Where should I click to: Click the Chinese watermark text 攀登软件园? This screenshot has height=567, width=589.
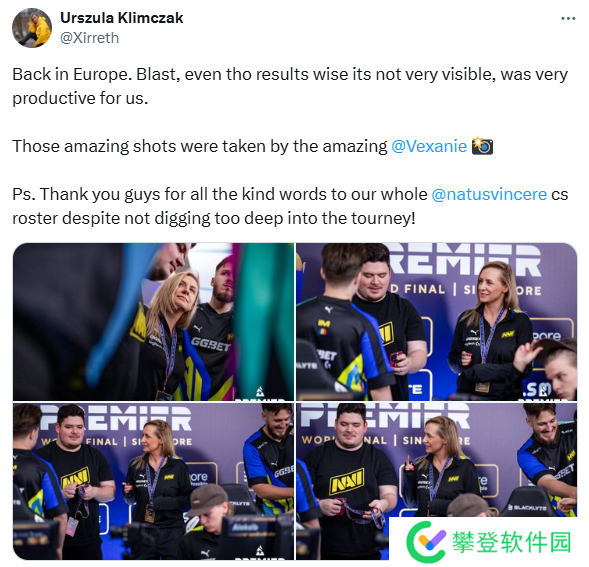511,542
